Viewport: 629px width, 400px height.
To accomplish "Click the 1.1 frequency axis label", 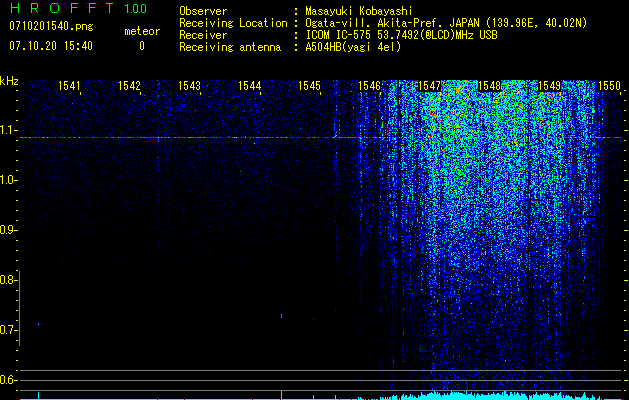I will 8,130.
